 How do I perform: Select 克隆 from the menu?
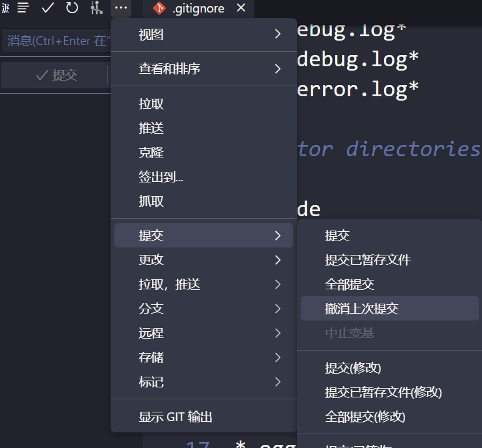[204, 152]
